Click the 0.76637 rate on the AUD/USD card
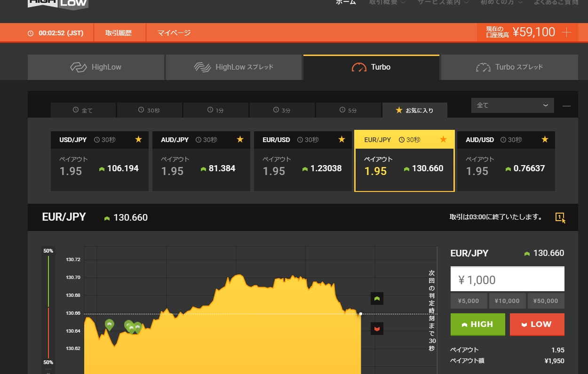588x374 pixels. [529, 168]
